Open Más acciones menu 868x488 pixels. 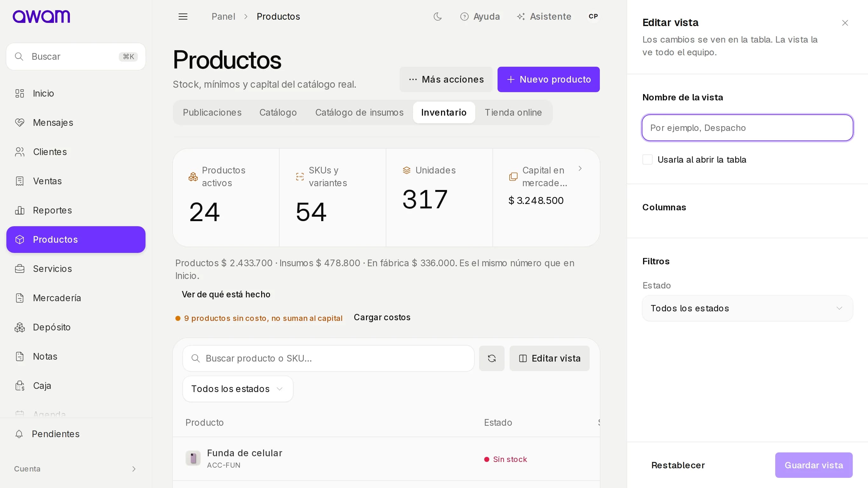(446, 79)
